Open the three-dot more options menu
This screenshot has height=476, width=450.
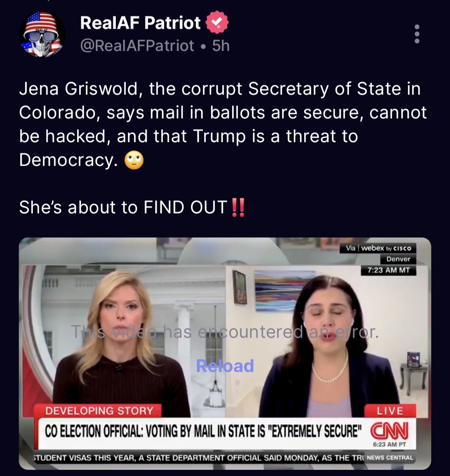tap(417, 34)
